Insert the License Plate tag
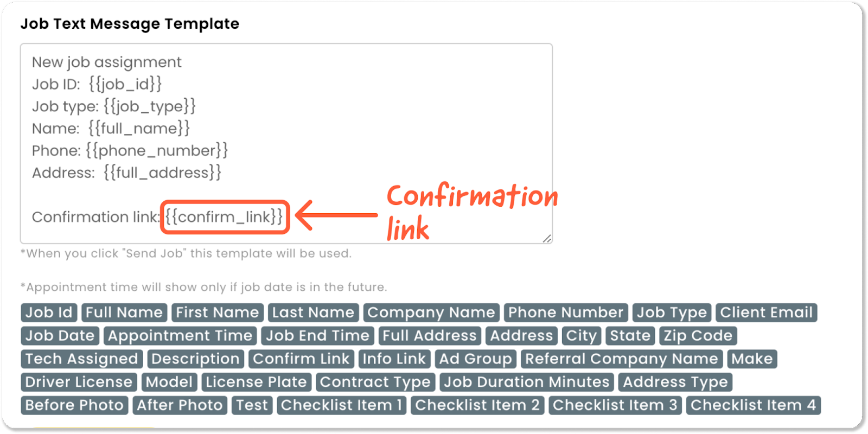The image size is (868, 434). point(256,382)
